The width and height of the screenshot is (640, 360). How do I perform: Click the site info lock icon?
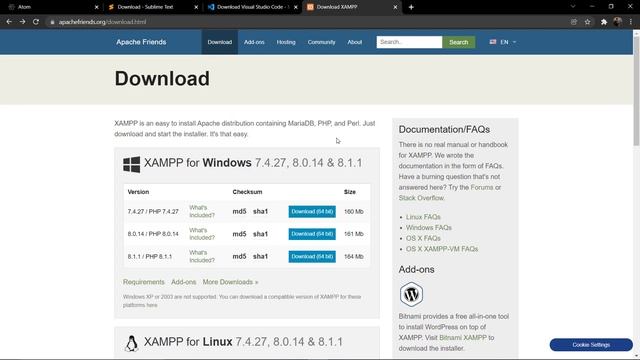click(52, 22)
